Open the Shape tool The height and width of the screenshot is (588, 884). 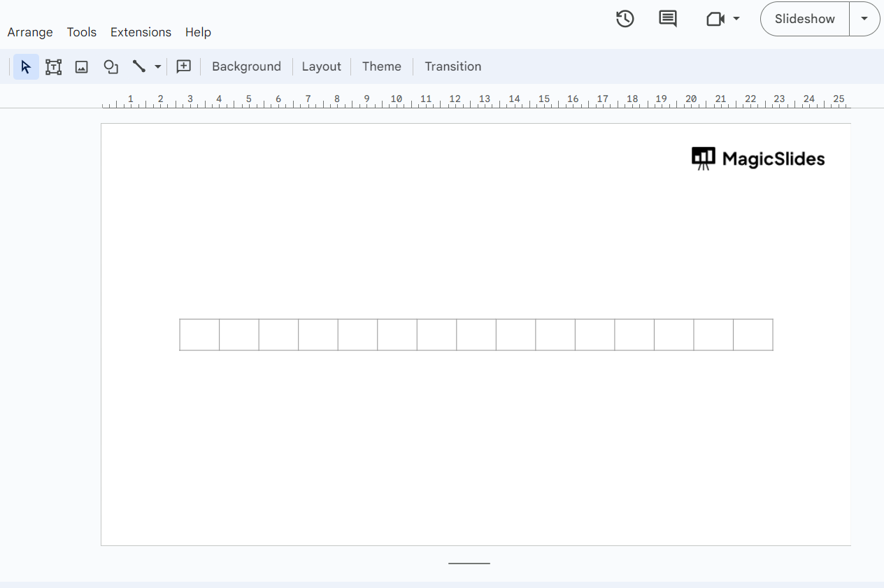click(110, 66)
